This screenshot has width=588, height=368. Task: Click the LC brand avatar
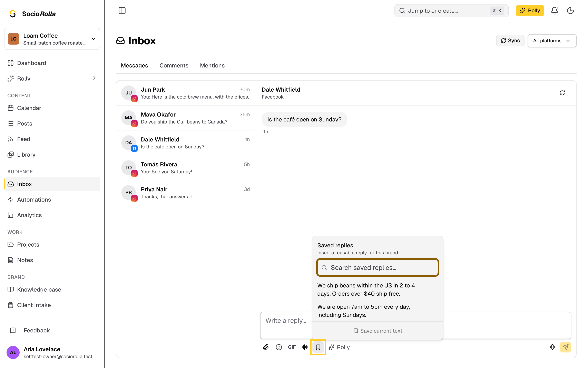click(13, 39)
